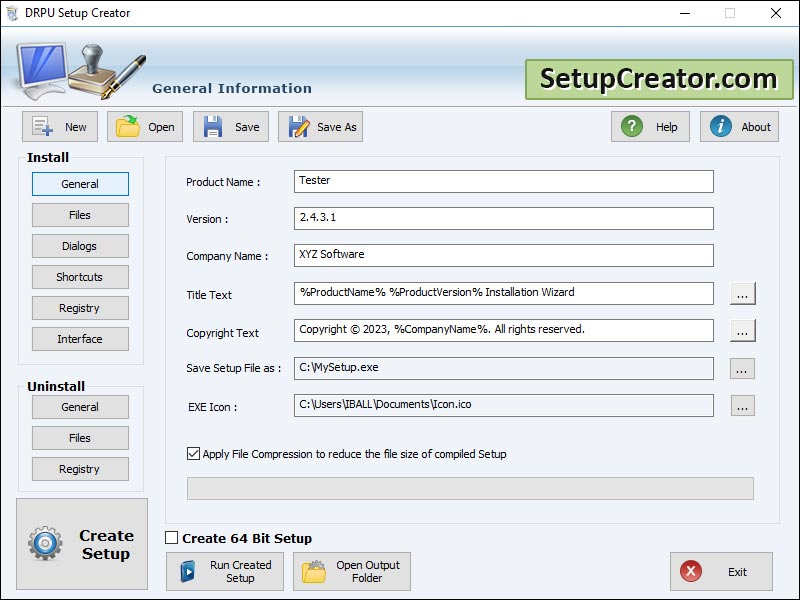
Task: Click the Open folder icon
Action: point(128,127)
